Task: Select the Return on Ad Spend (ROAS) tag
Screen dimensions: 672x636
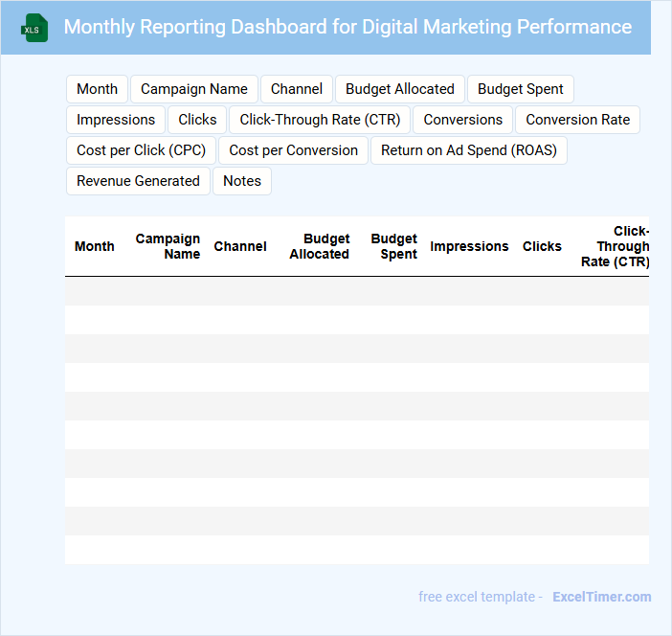Action: [469, 150]
